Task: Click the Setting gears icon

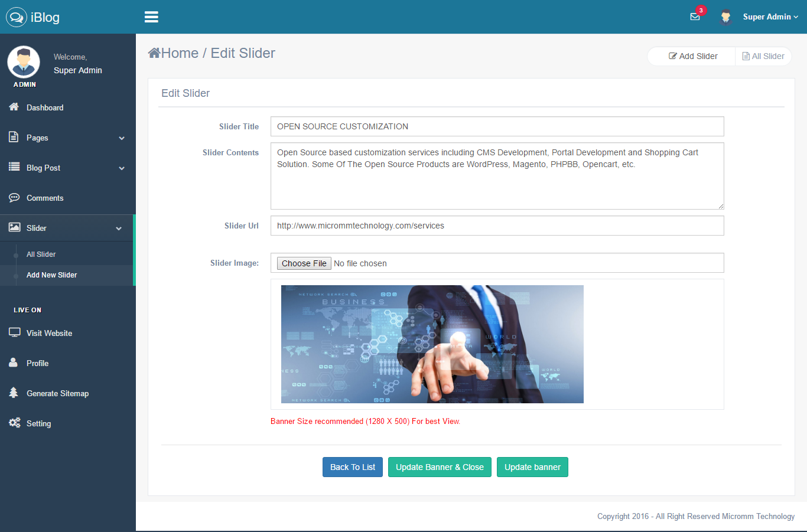Action: (14, 423)
